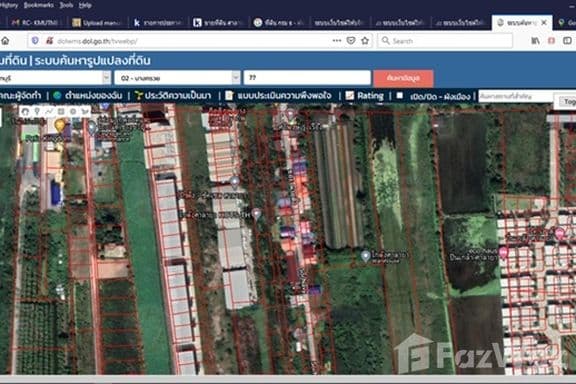Select the square shape tool on the map toolbar

point(61,111)
